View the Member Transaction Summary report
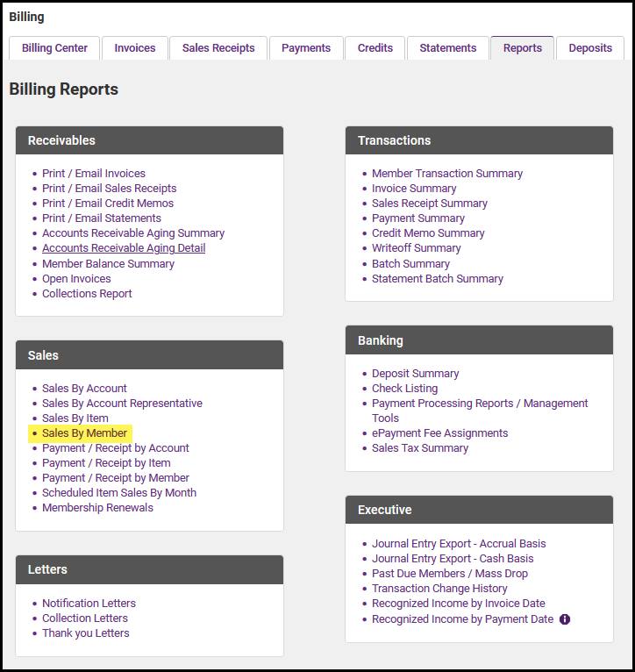 click(447, 174)
